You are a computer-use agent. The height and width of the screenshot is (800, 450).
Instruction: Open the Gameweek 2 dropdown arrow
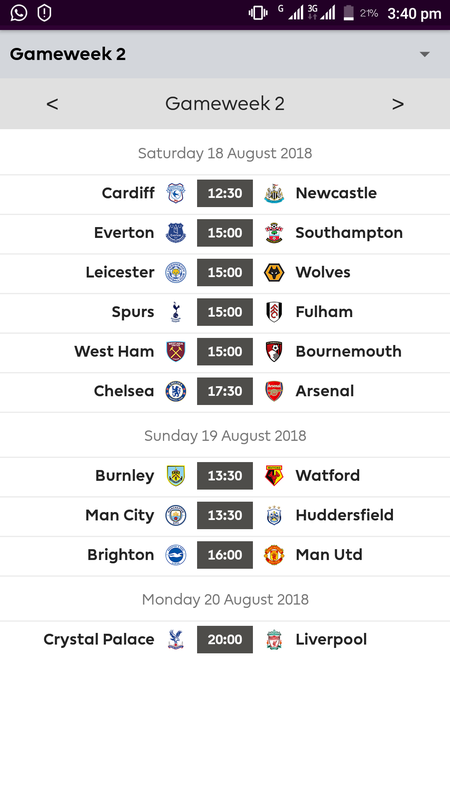click(424, 54)
